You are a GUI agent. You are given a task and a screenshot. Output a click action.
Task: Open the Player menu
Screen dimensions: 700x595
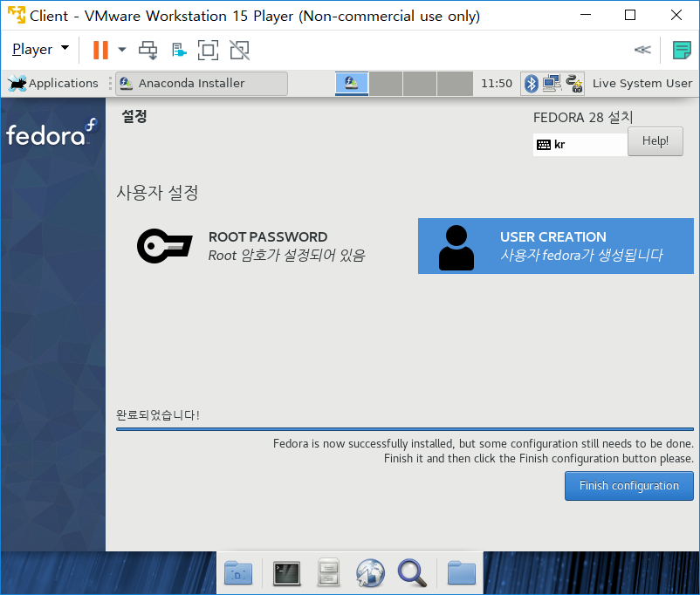[x=40, y=49]
